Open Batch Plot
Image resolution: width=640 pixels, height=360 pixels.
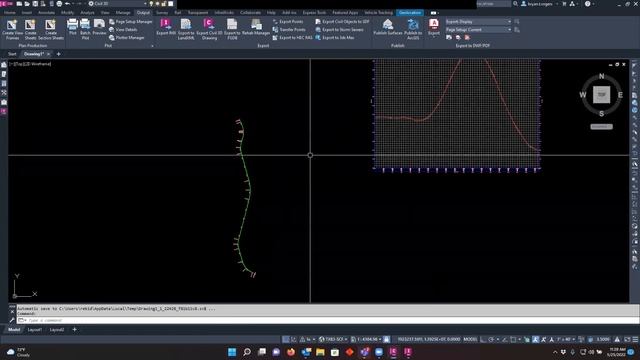(85, 29)
